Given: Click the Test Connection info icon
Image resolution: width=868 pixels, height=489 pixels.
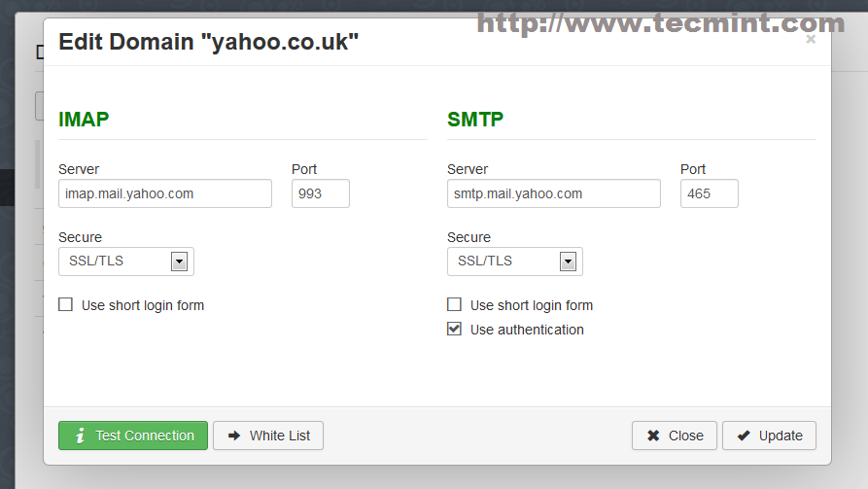Looking at the screenshot, I should click(81, 436).
